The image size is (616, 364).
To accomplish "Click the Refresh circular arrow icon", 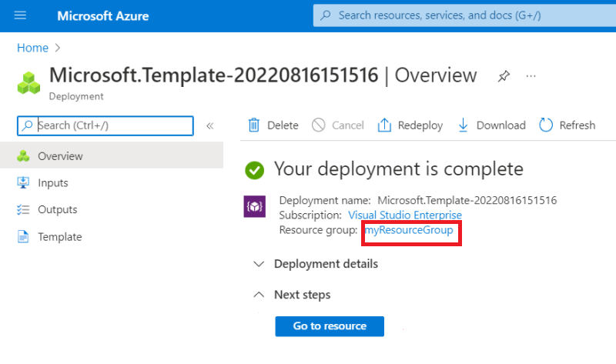I will tap(547, 125).
